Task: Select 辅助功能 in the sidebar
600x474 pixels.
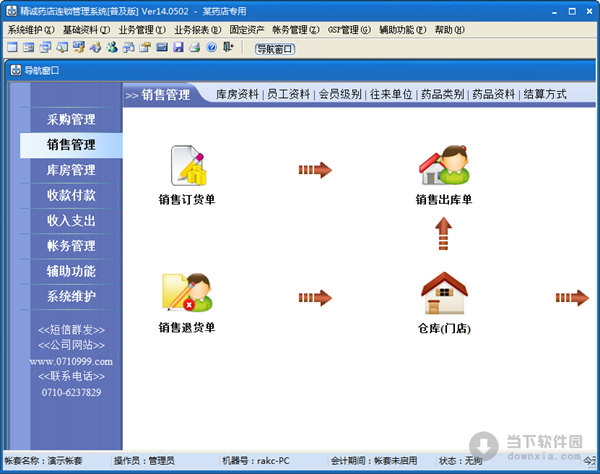Action: (x=71, y=271)
